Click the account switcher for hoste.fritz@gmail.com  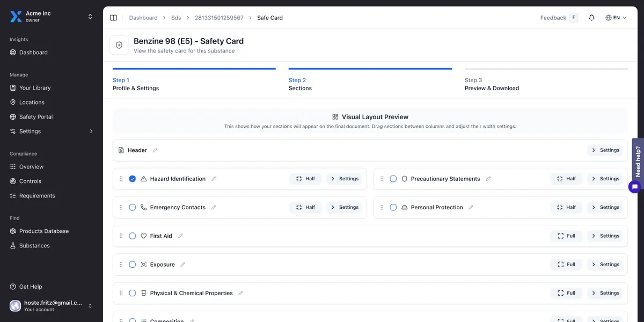(90, 305)
